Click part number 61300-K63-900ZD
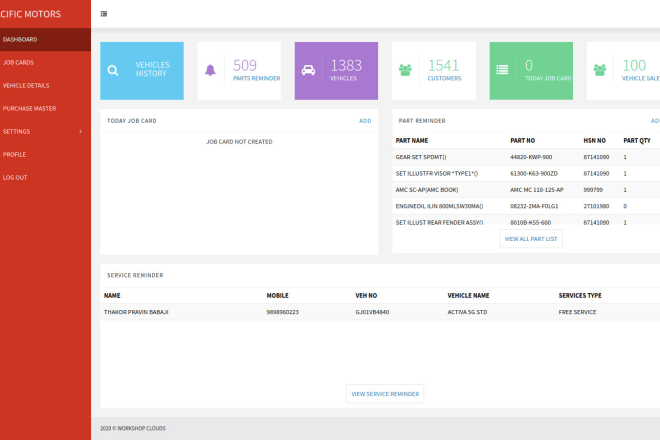 coord(534,173)
